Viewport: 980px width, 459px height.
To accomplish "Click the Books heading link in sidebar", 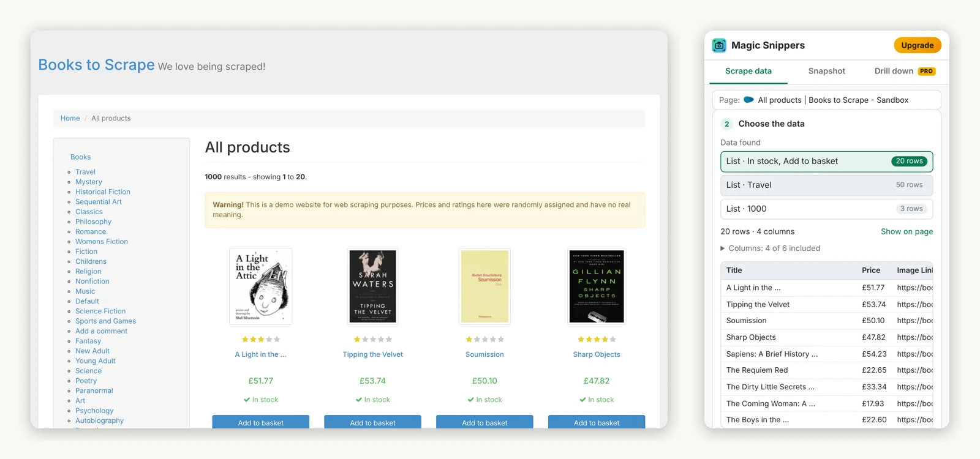I will 80,157.
